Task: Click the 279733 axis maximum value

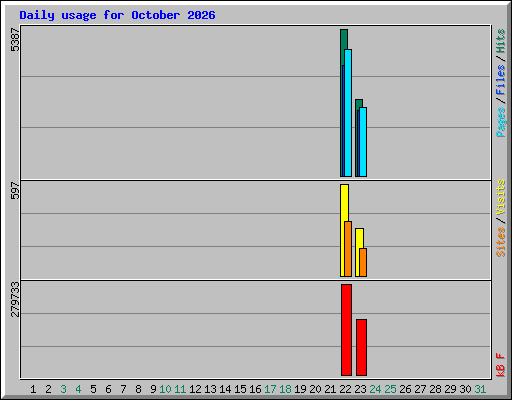Action: pyautogui.click(x=15, y=299)
